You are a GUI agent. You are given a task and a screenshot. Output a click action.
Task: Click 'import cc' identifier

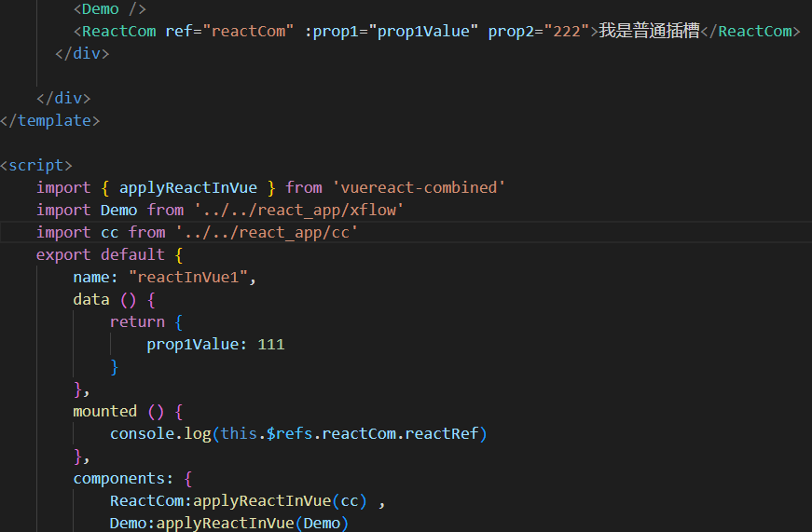point(110,232)
